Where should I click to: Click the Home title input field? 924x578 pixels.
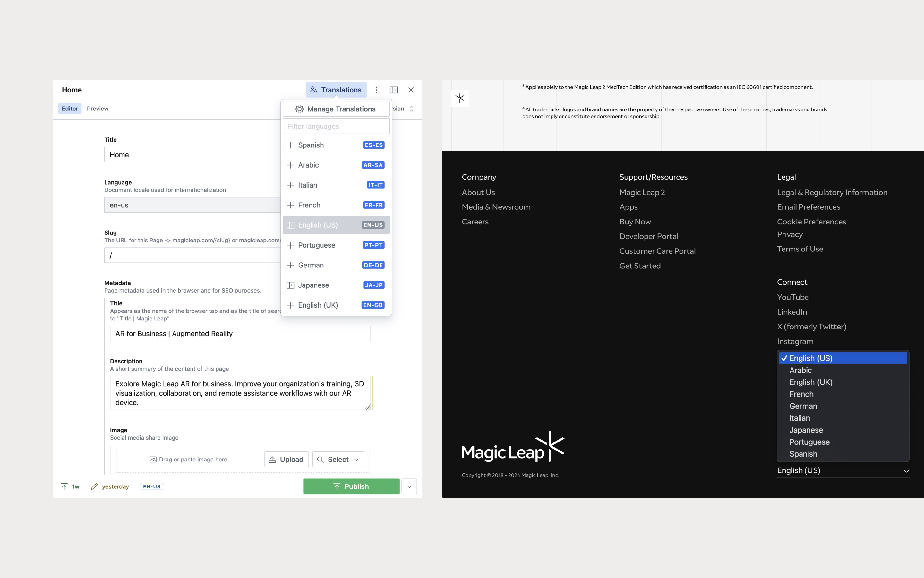point(193,155)
